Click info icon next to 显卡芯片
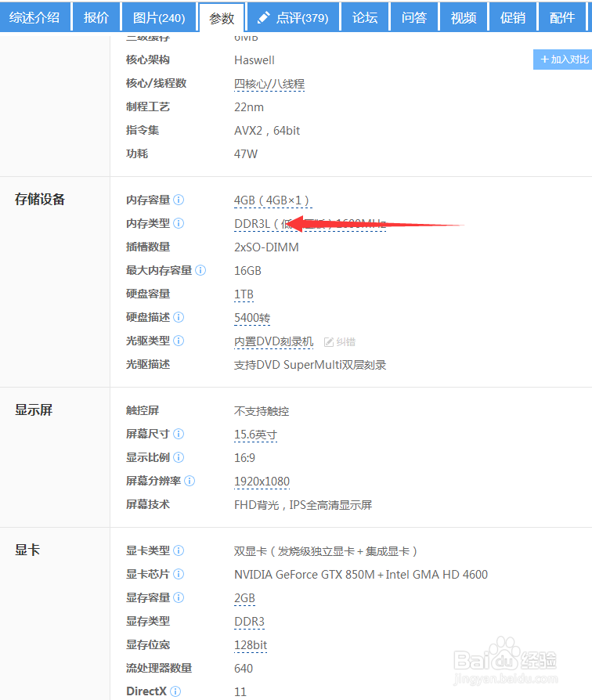592x700 pixels. coord(179,574)
